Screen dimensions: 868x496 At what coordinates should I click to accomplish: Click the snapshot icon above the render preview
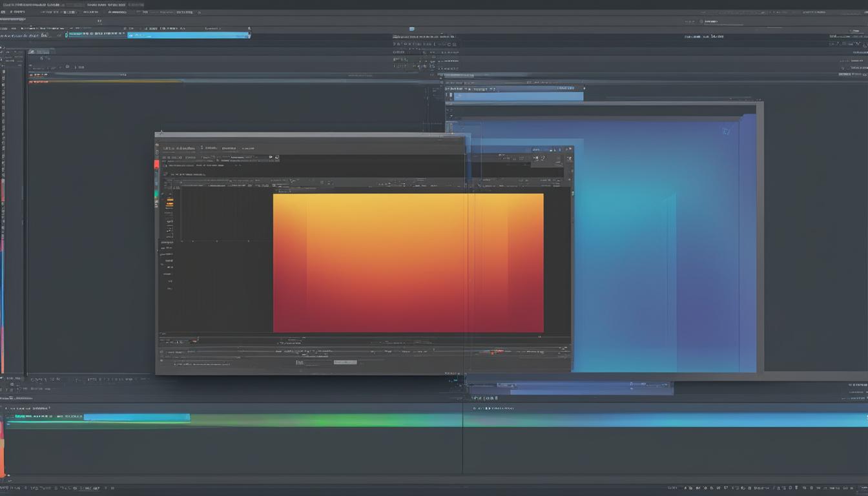pos(276,157)
